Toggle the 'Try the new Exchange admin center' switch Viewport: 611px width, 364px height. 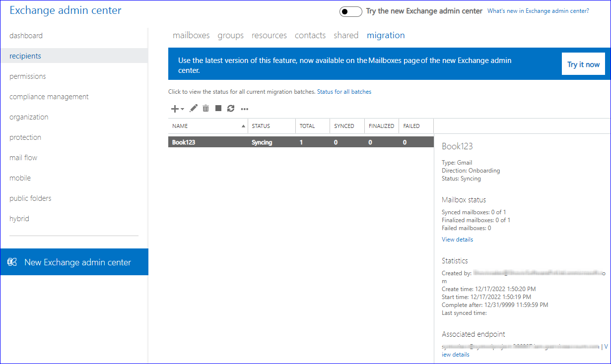(x=351, y=11)
